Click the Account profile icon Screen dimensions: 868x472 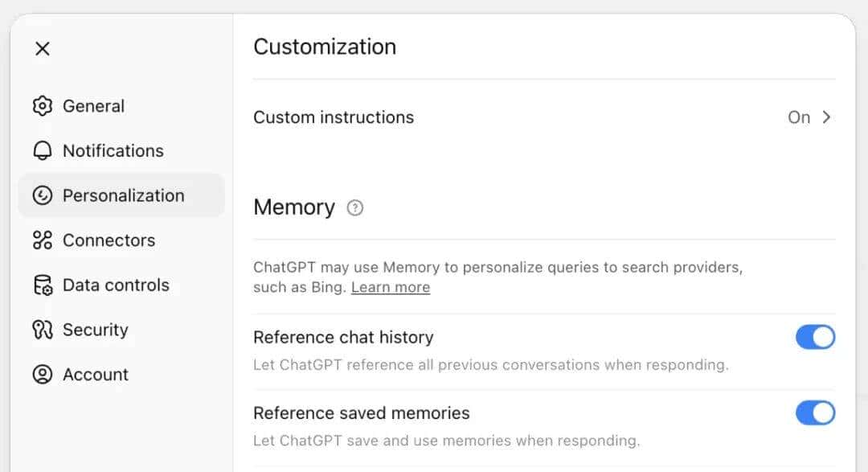click(43, 375)
